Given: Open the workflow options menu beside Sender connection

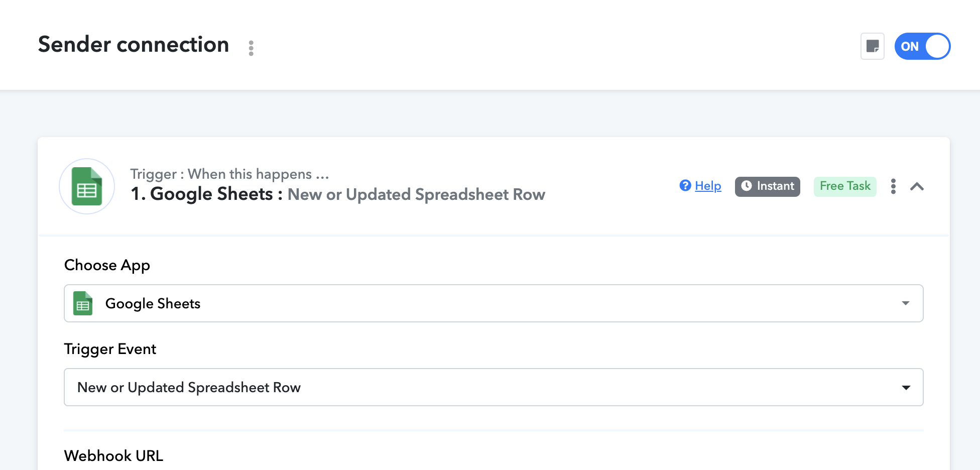Looking at the screenshot, I should (251, 48).
